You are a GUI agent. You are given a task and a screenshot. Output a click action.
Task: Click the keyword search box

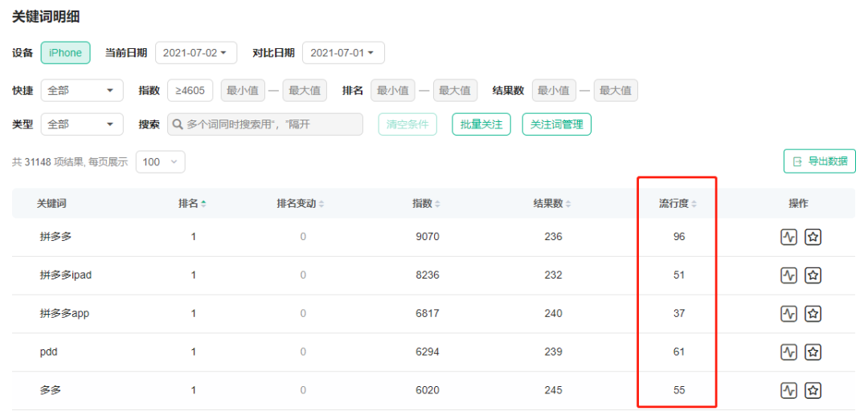[x=265, y=124]
